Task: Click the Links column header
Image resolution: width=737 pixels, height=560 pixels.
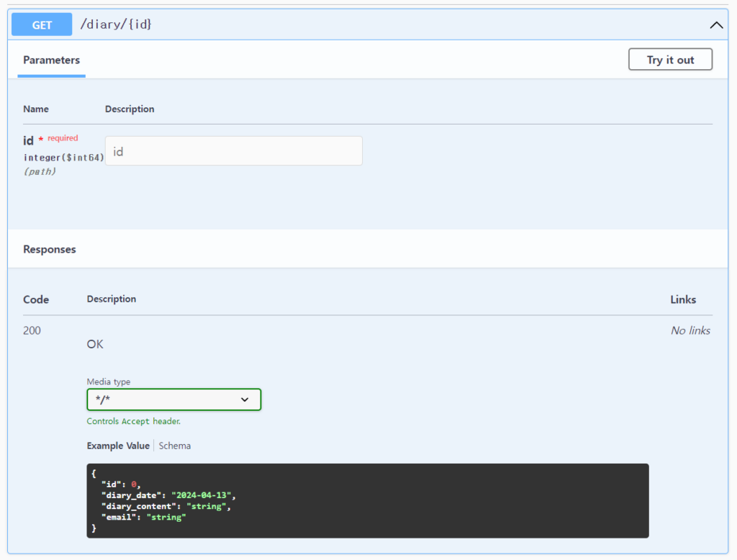Action: [x=683, y=299]
